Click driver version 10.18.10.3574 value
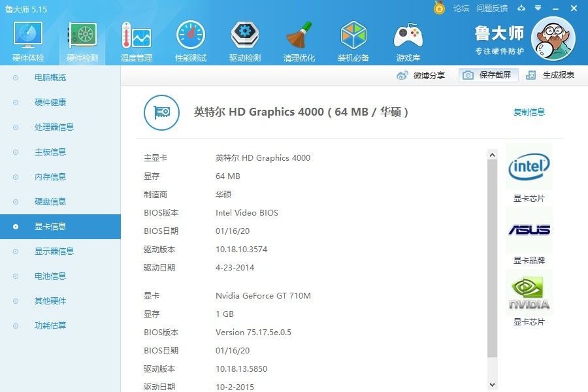This screenshot has width=588, height=392. click(x=242, y=250)
